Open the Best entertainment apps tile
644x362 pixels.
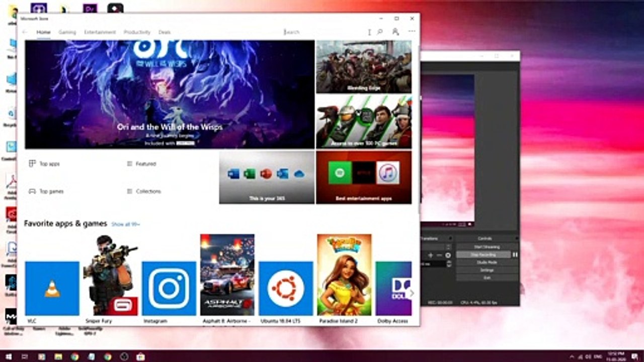point(364,177)
